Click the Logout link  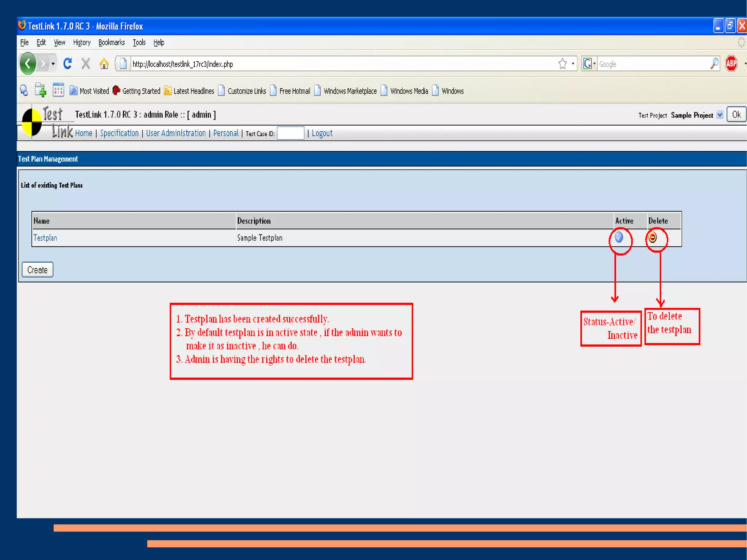pyautogui.click(x=322, y=133)
